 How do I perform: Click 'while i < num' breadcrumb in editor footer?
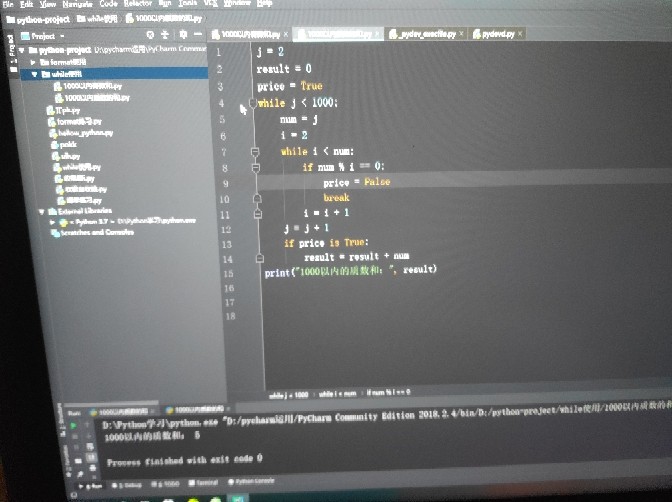(x=337, y=394)
